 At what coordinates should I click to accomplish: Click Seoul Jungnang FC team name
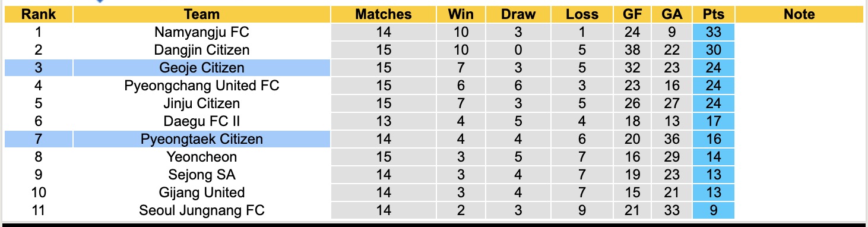click(x=202, y=210)
